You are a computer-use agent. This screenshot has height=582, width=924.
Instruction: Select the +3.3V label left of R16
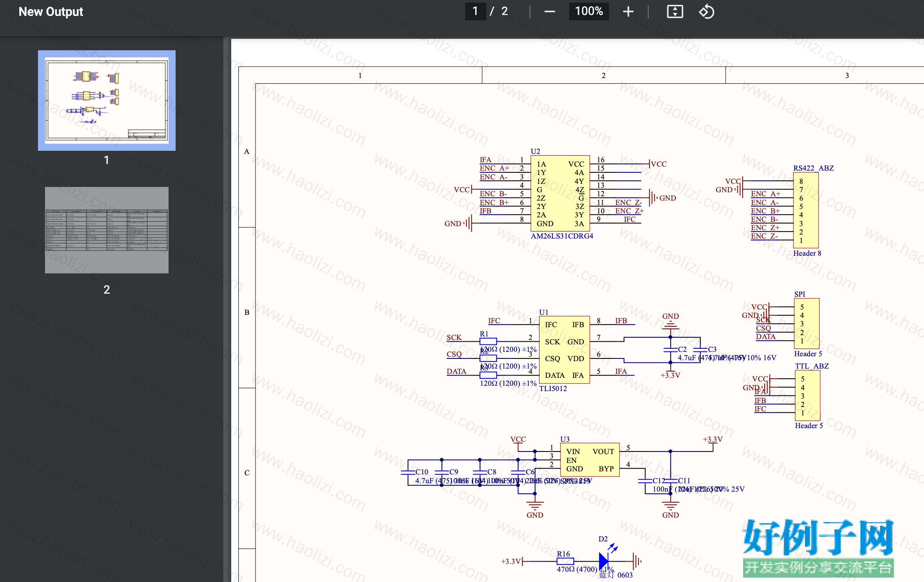(x=511, y=561)
